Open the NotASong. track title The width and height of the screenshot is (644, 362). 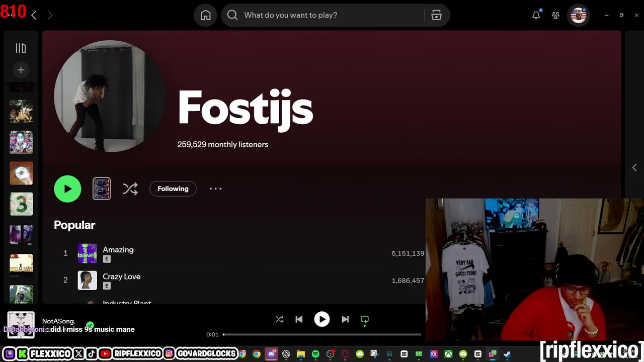click(x=59, y=321)
